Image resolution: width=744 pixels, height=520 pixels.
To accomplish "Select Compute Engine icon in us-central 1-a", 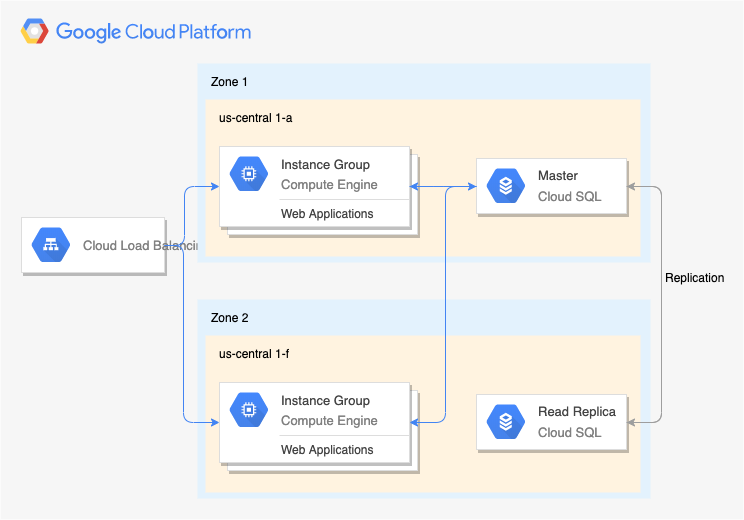I will click(249, 174).
